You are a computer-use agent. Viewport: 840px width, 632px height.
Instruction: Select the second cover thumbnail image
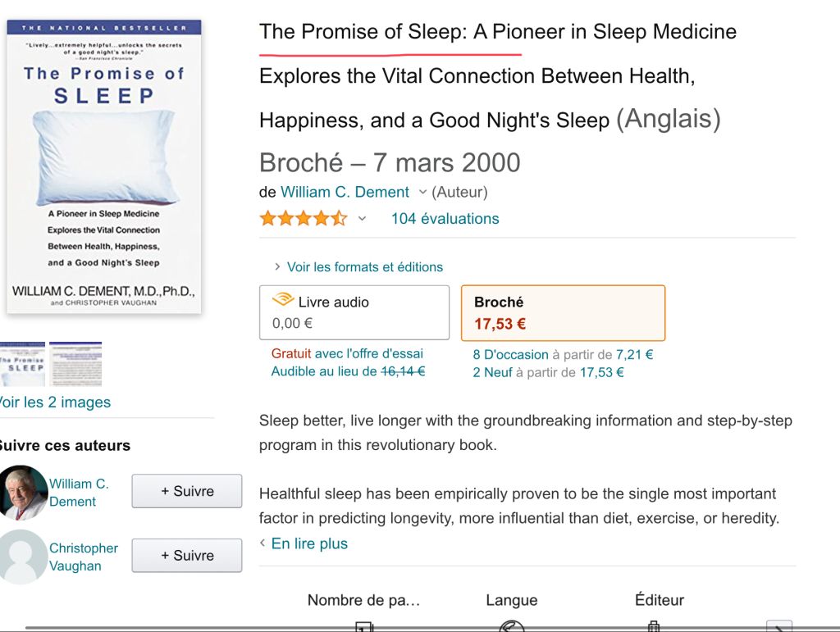[x=75, y=364]
